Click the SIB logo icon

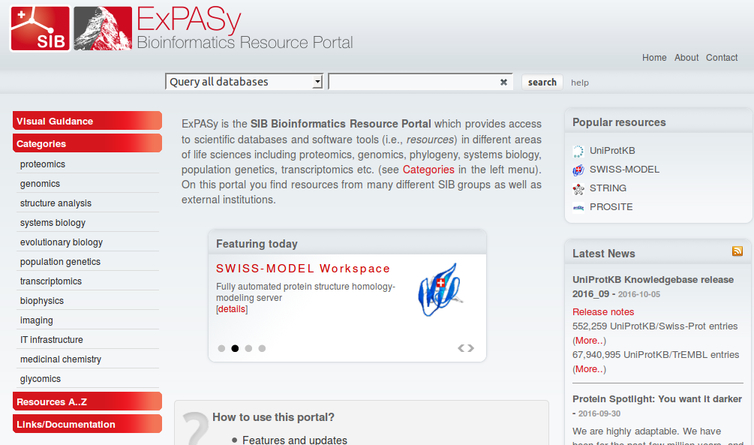click(40, 27)
